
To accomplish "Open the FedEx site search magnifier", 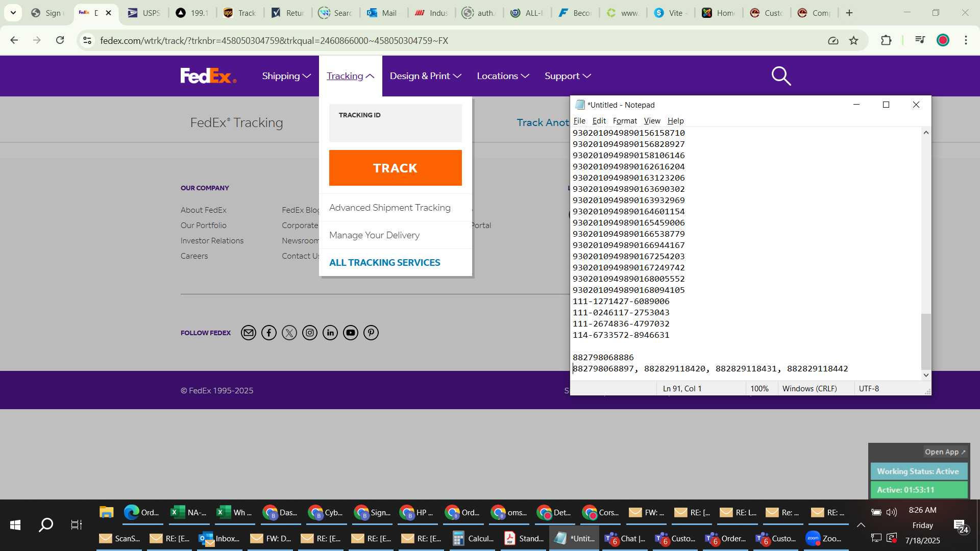I will [781, 76].
